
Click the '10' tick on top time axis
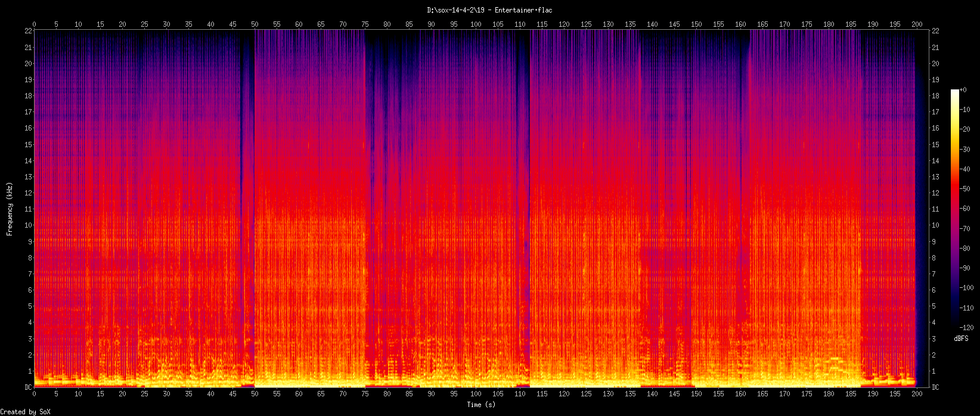[x=78, y=24]
